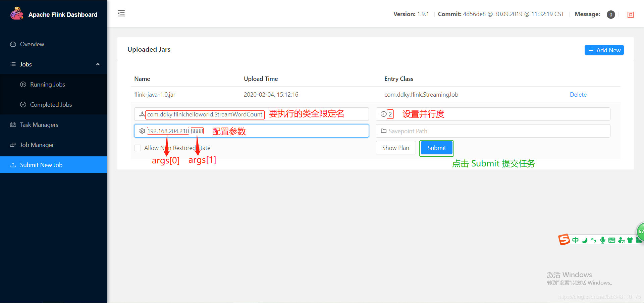Click the Uploaded Jars heading
Screen dimensions: 644x303
(x=149, y=49)
